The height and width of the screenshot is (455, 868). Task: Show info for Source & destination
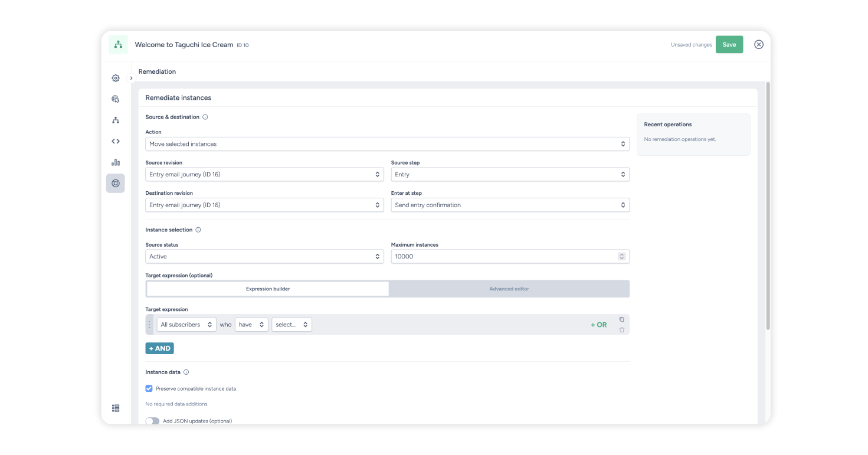[205, 117]
